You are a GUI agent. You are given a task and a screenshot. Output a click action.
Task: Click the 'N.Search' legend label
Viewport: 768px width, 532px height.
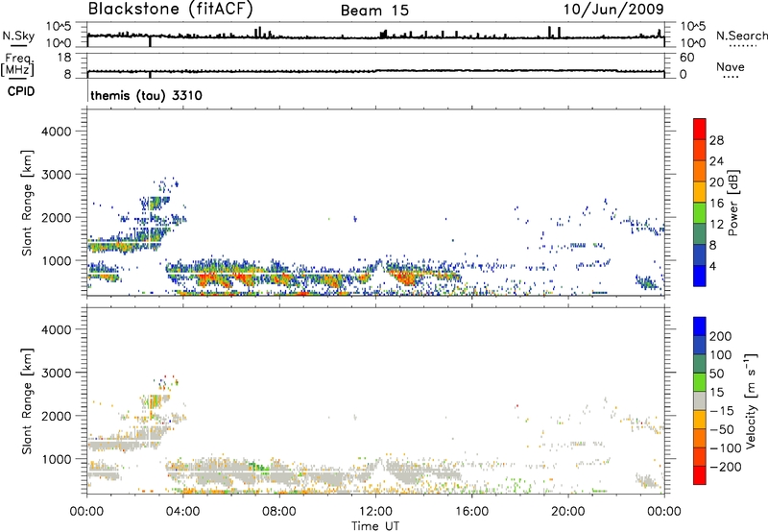[x=741, y=36]
